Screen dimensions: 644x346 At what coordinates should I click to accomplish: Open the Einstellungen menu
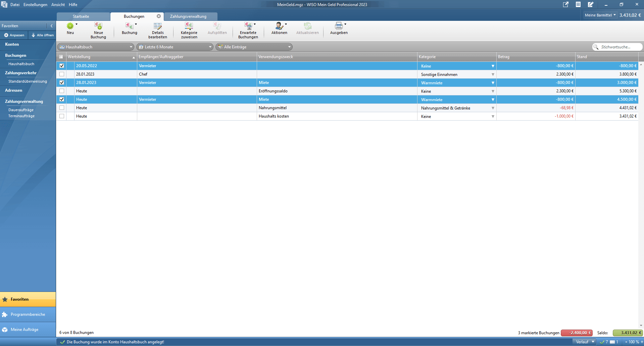click(35, 5)
